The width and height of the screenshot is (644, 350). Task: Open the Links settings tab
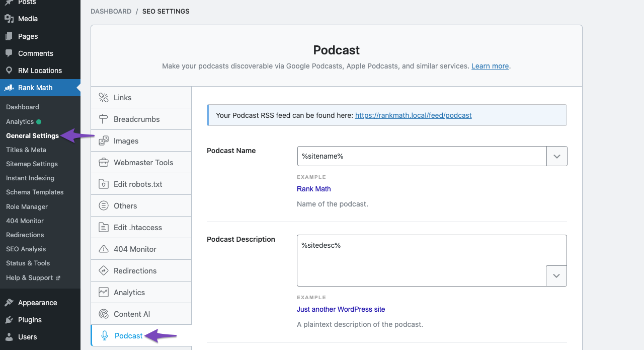click(141, 97)
